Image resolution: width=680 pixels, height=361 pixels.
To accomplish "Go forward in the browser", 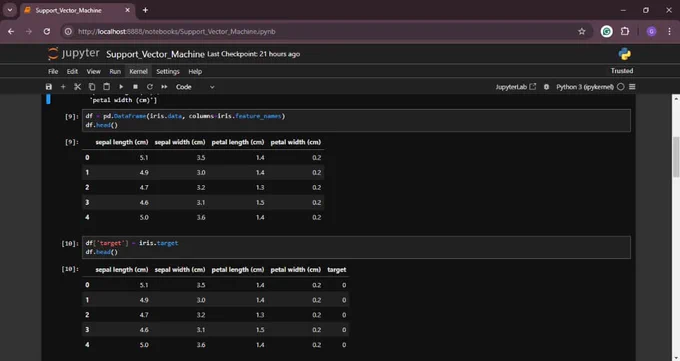I will pos(29,31).
